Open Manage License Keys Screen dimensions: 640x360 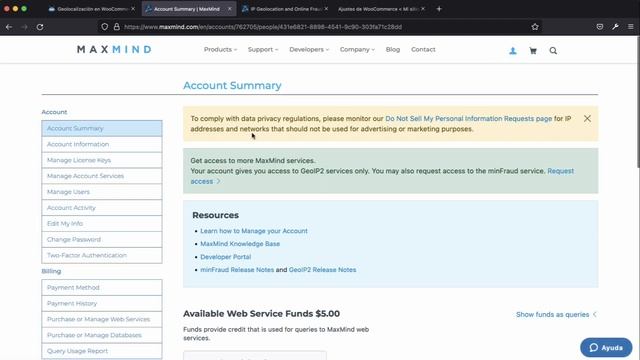click(x=102, y=160)
